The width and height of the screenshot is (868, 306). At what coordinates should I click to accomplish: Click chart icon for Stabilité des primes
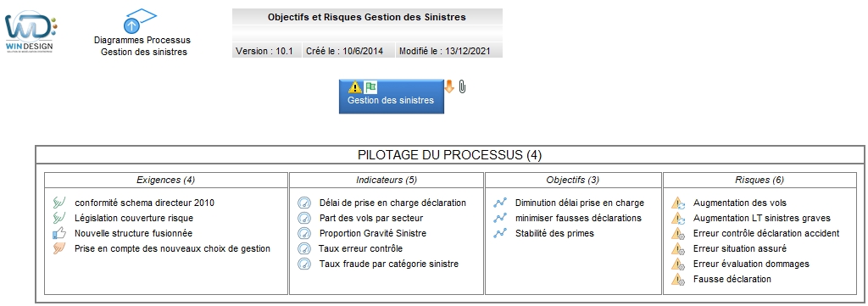500,233
